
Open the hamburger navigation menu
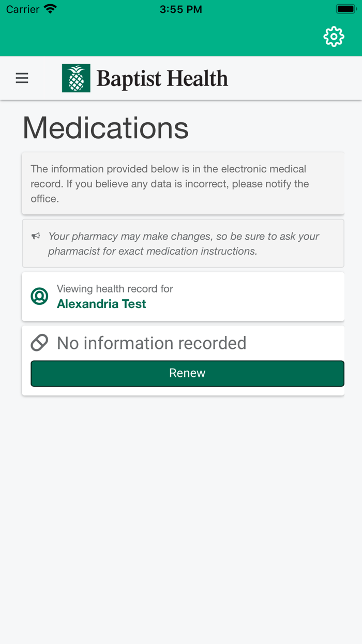[x=22, y=78]
